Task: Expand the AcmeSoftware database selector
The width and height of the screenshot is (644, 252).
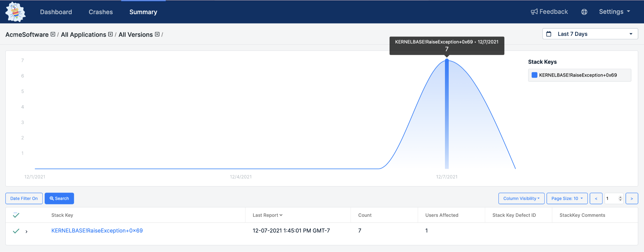Action: 53,34
